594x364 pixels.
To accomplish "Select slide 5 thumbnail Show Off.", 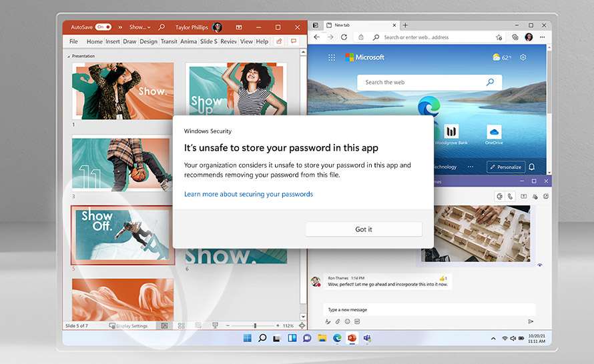I will (x=123, y=235).
